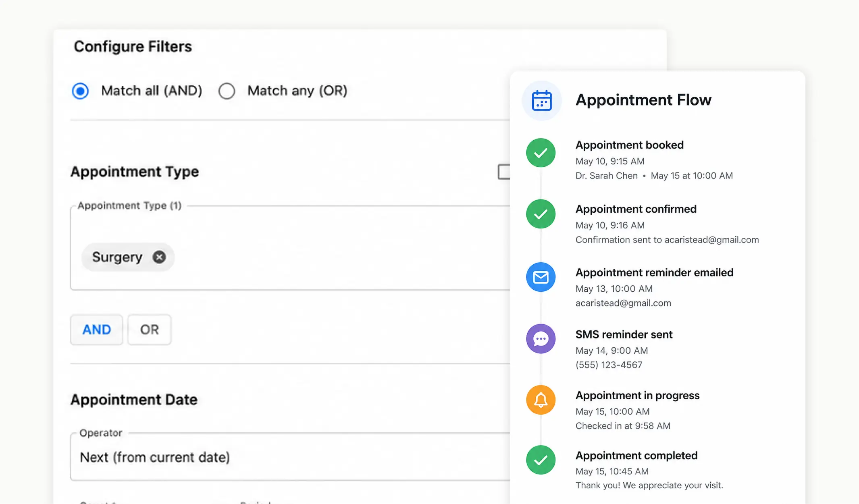Click the 'May 15, 10:45 AM' timestamp
Image resolution: width=859 pixels, height=504 pixels.
tap(612, 471)
